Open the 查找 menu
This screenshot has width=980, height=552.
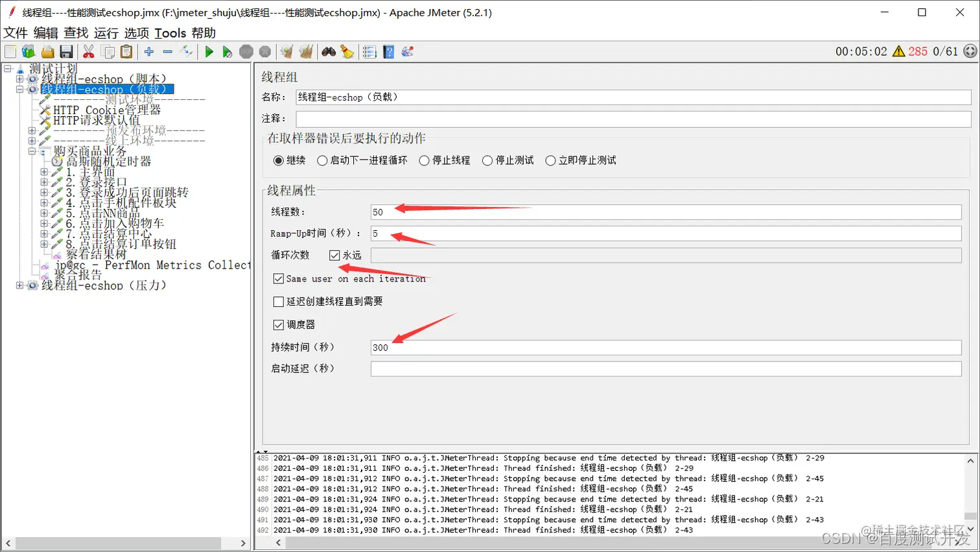tap(76, 33)
